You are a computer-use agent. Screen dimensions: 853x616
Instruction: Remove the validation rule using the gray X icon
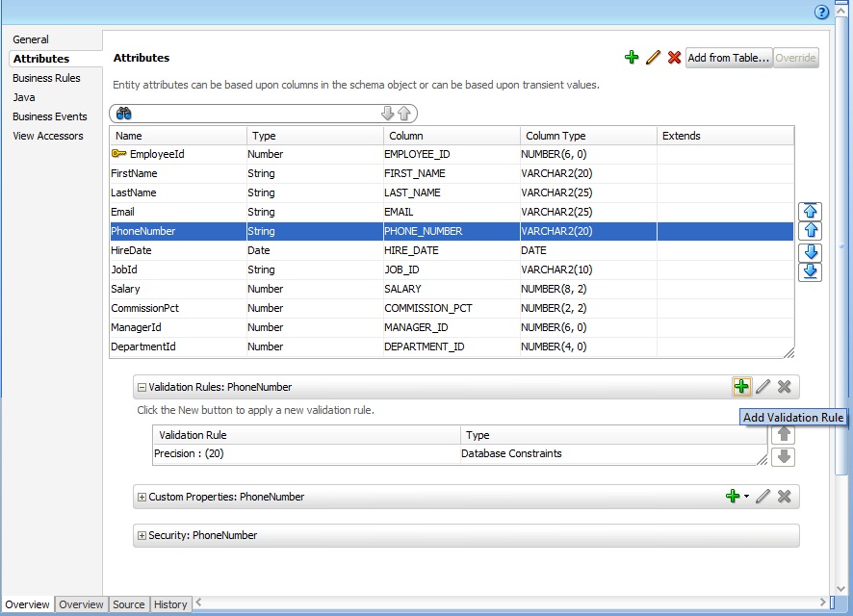click(785, 386)
